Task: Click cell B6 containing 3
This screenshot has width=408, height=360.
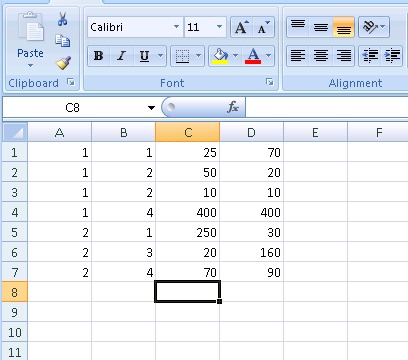Action: [123, 252]
